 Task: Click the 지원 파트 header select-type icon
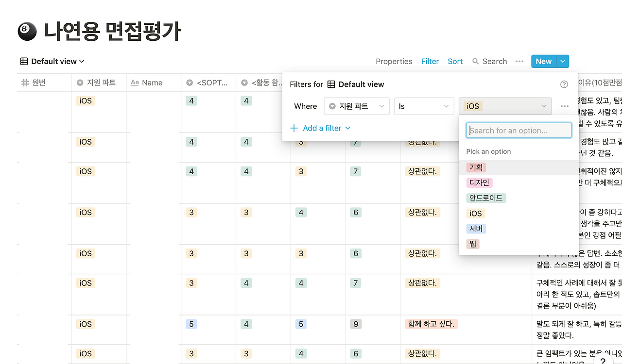pos(80,83)
